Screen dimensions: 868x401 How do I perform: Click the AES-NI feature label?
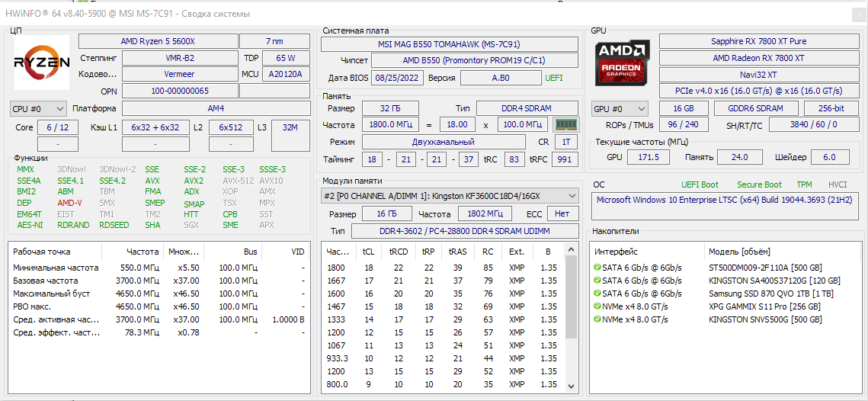(x=30, y=225)
